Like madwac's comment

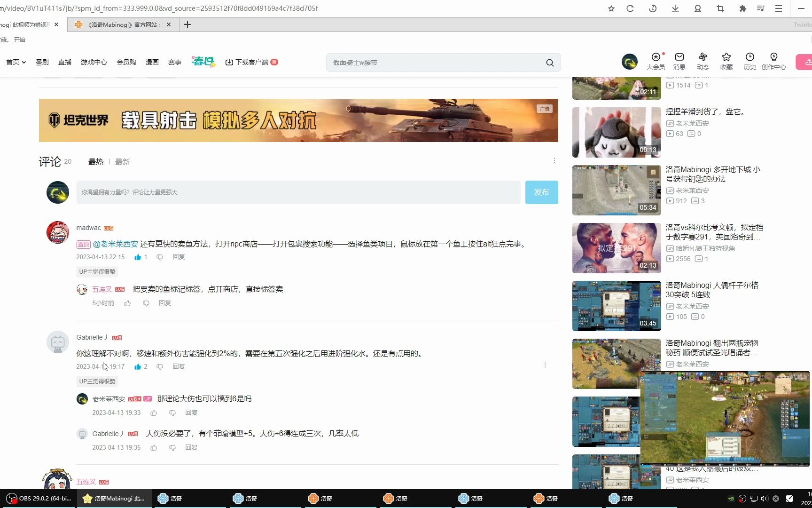138,257
